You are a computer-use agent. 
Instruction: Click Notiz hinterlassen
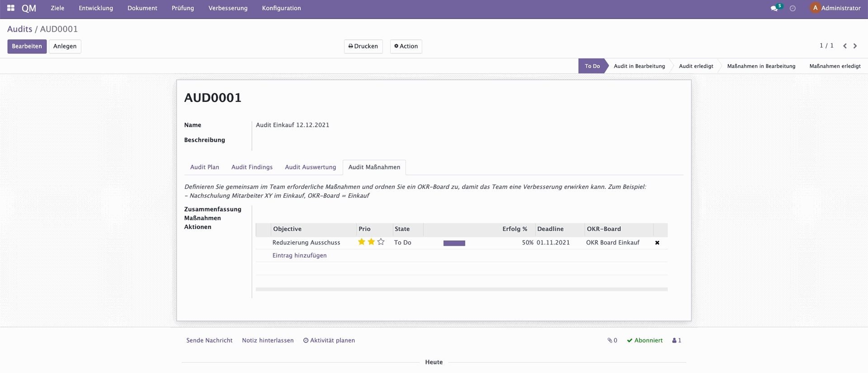pyautogui.click(x=268, y=340)
